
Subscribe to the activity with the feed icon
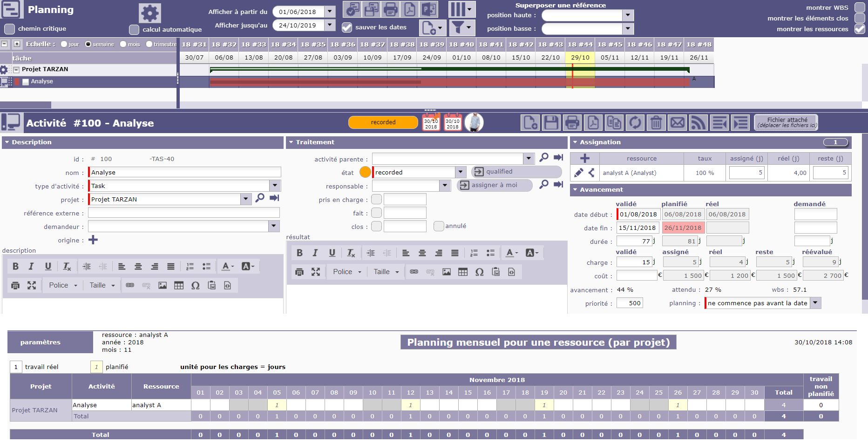698,123
